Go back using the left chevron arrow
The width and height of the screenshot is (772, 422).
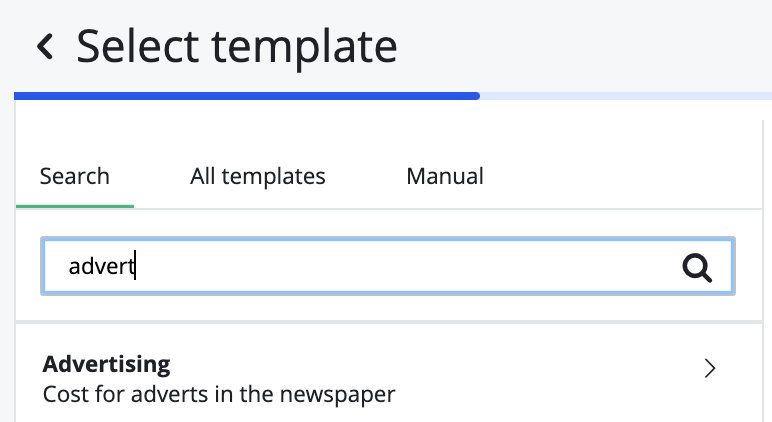point(45,46)
